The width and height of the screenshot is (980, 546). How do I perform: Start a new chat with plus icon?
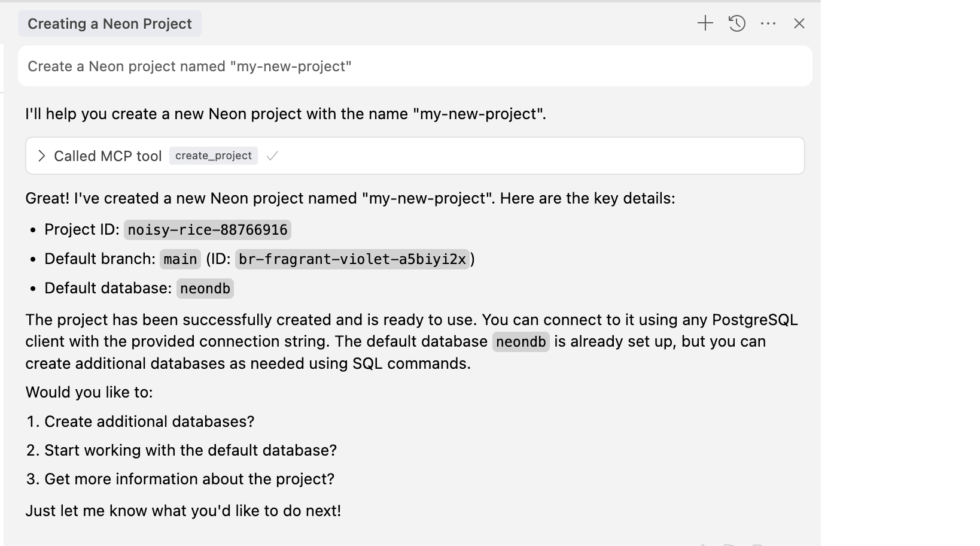pos(705,23)
